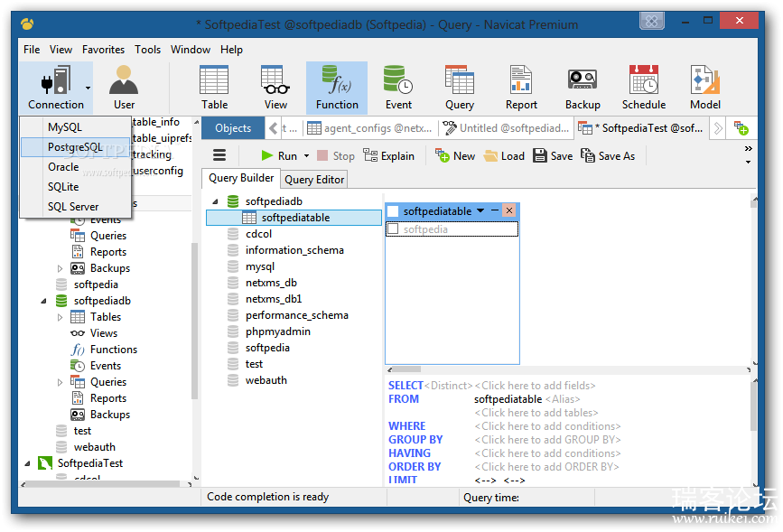The image size is (783, 532).
Task: Click the diagram horizontal scrollbar thumb
Action: (407, 369)
